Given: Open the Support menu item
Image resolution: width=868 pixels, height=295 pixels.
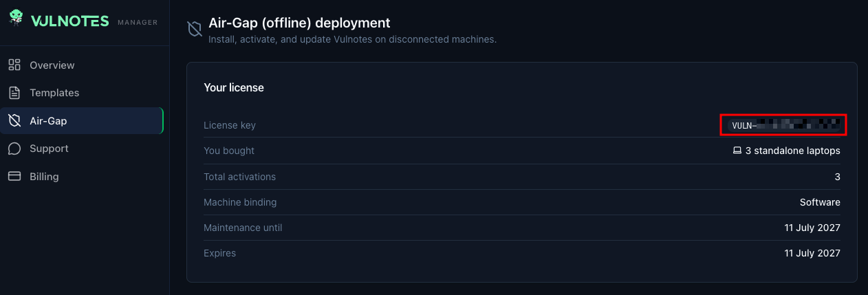Looking at the screenshot, I should coord(81,149).
